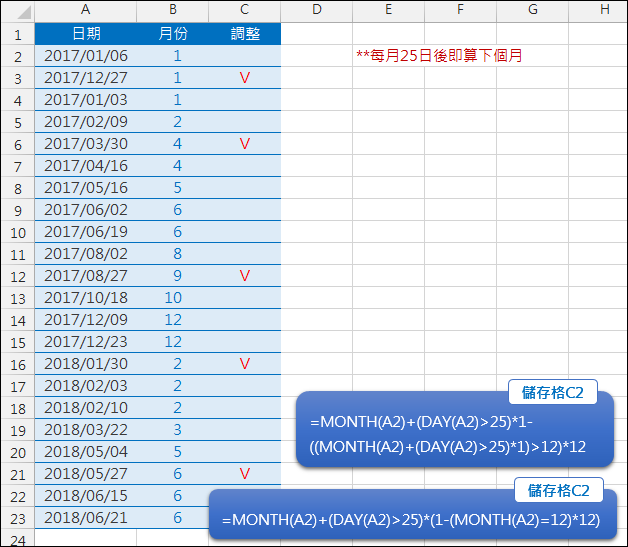Image resolution: width=628 pixels, height=547 pixels.
Task: Click the red V in row 3
Action: [x=245, y=78]
